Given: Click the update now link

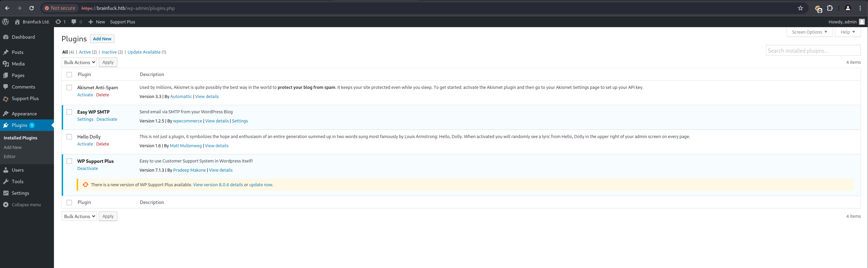Looking at the screenshot, I should click(x=260, y=185).
